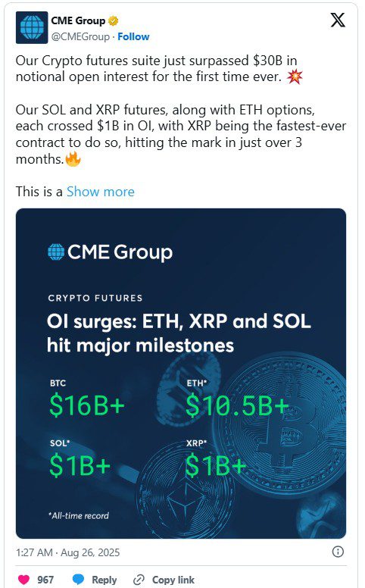Click the CME Group profile avatar
The width and height of the screenshot is (365, 588).
coord(32,27)
